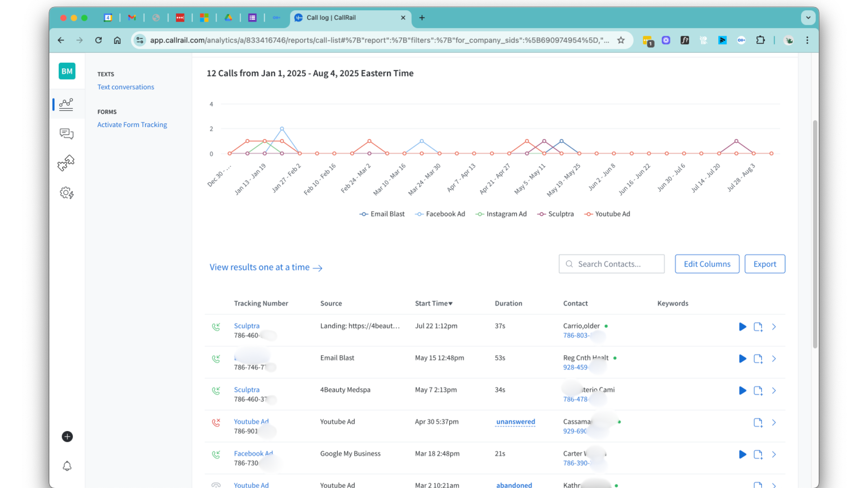Open the Integrations puzzle icon
Viewport: 868px width, 488px height.
[x=66, y=163]
